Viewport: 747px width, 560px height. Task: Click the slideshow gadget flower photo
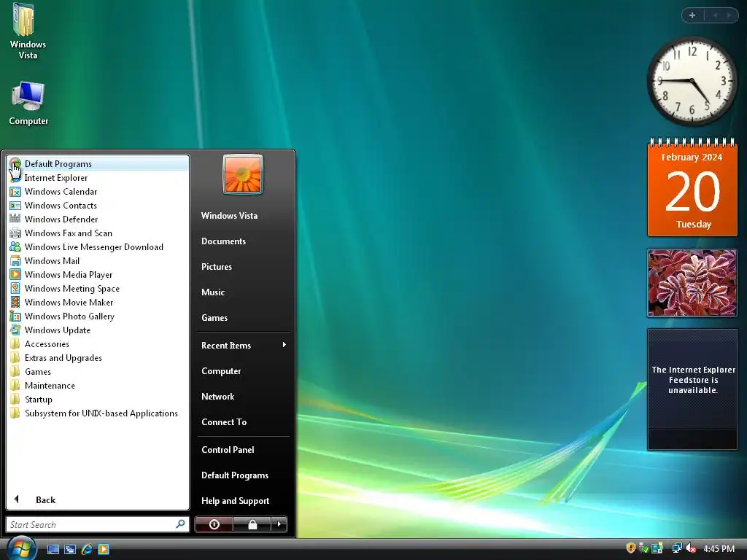692,283
